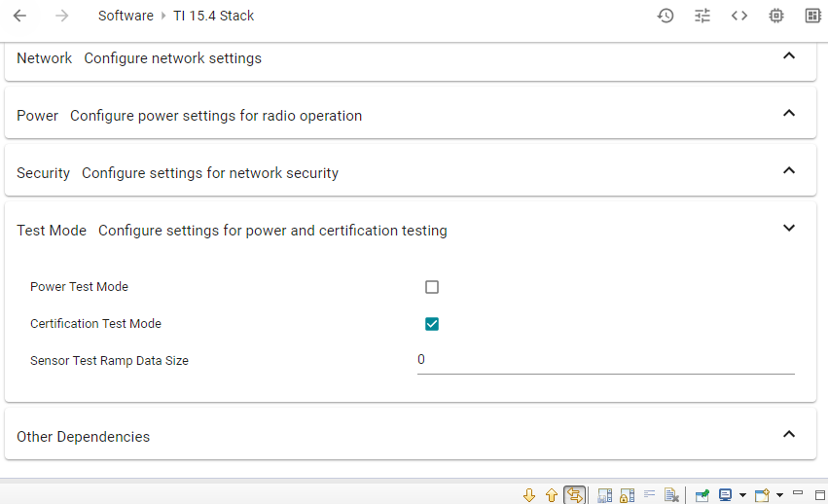Expand the Power settings section
The image size is (828, 504).
pos(789,113)
